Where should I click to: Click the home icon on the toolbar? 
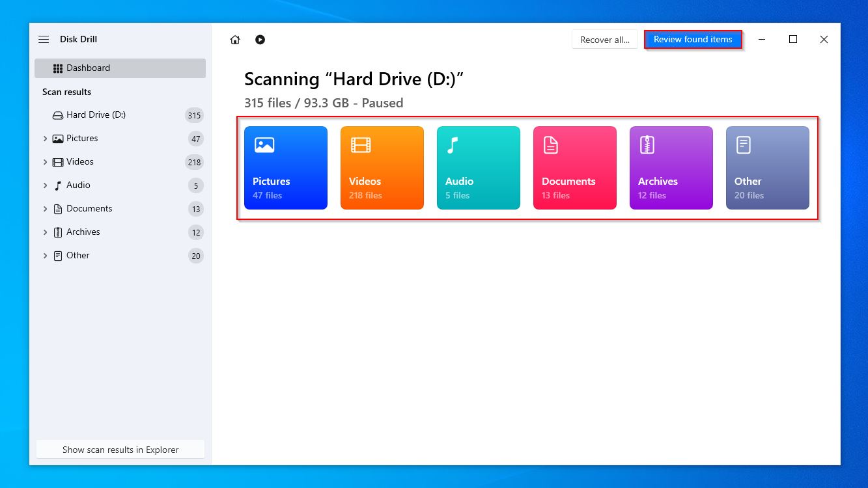pos(234,40)
